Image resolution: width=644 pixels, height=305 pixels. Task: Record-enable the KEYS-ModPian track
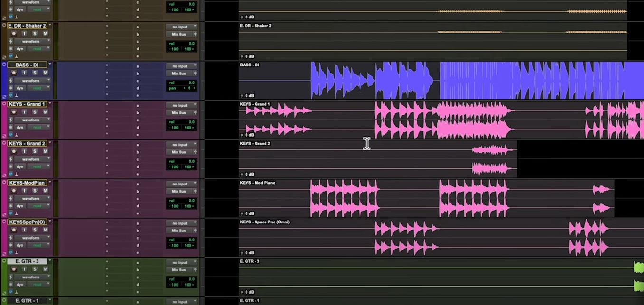(14, 191)
